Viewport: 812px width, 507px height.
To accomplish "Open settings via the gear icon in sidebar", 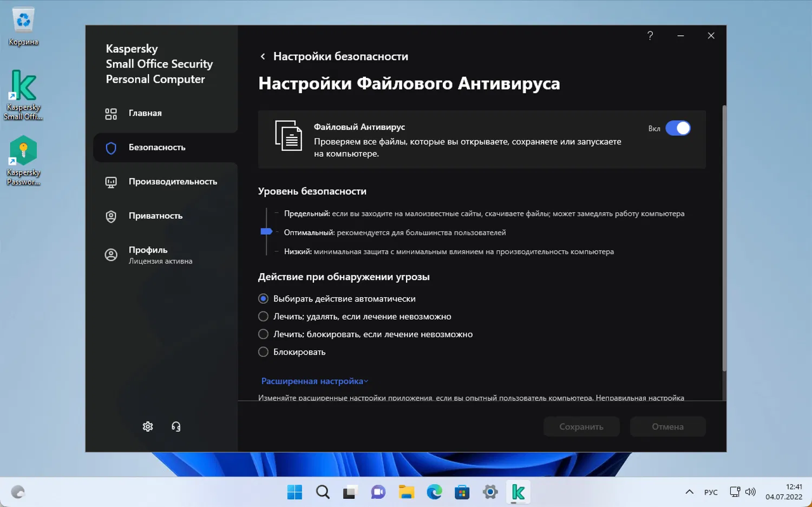I will (148, 426).
